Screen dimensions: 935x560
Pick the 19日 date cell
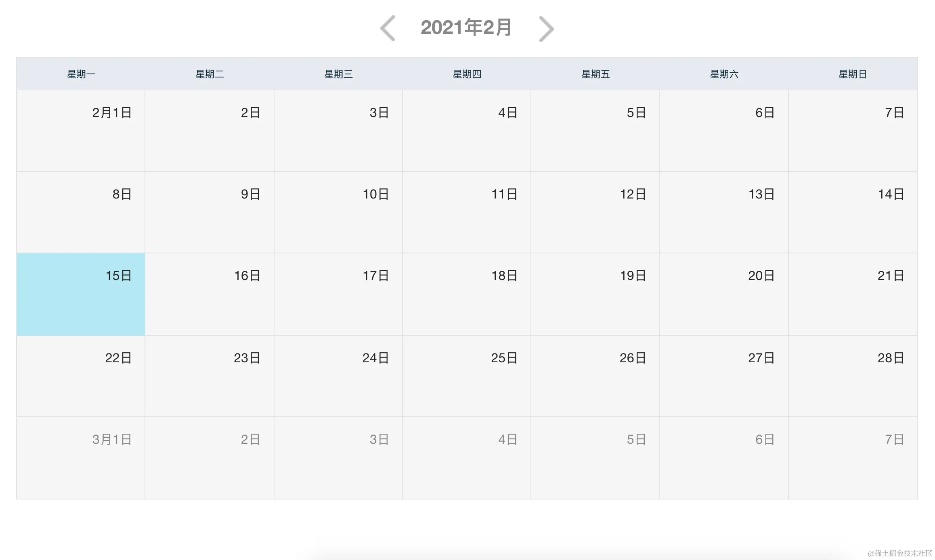coord(595,294)
